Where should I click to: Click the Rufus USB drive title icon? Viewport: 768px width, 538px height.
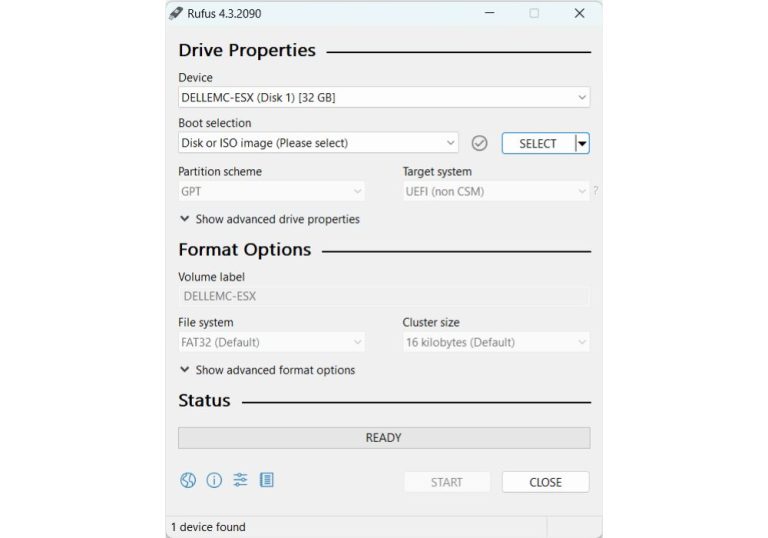pos(176,13)
